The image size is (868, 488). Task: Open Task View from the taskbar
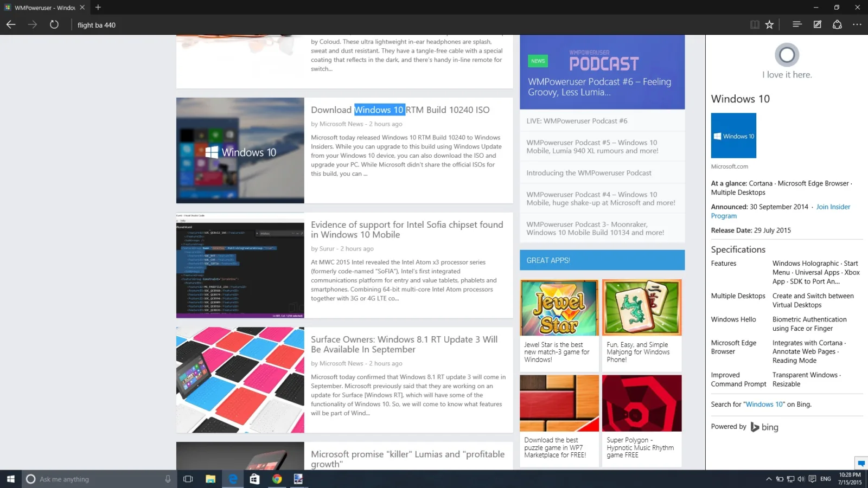[188, 479]
